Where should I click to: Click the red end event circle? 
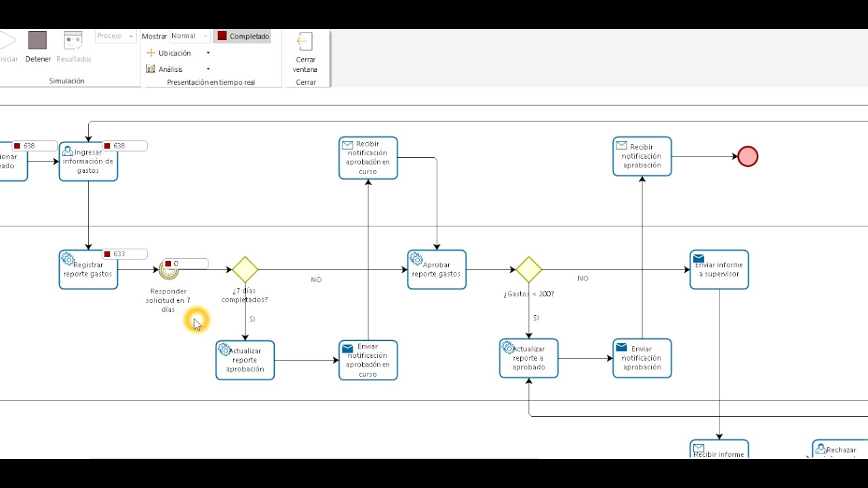point(748,157)
